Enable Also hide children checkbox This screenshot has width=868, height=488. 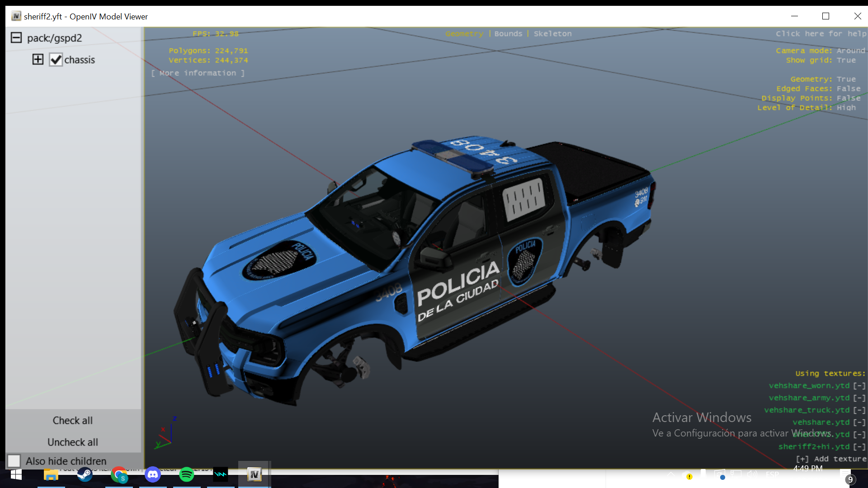(x=14, y=461)
